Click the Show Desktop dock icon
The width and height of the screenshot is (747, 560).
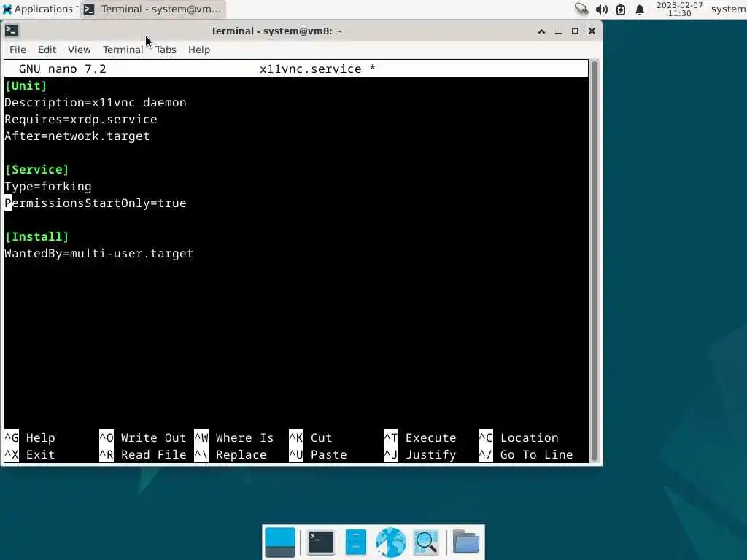coord(279,542)
